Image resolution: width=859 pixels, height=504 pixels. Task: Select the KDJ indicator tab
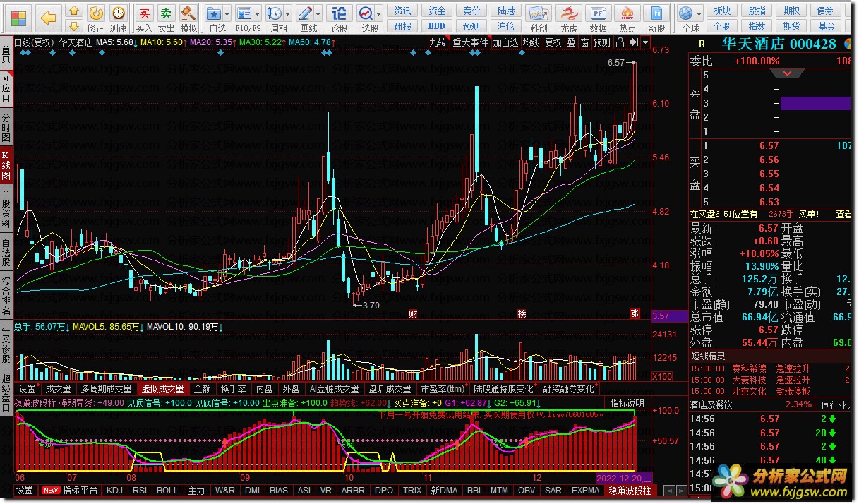(114, 490)
